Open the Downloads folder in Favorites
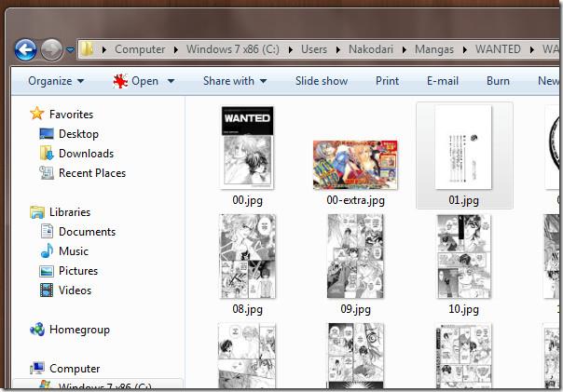Viewport: 563px width, 392px height. 85,154
